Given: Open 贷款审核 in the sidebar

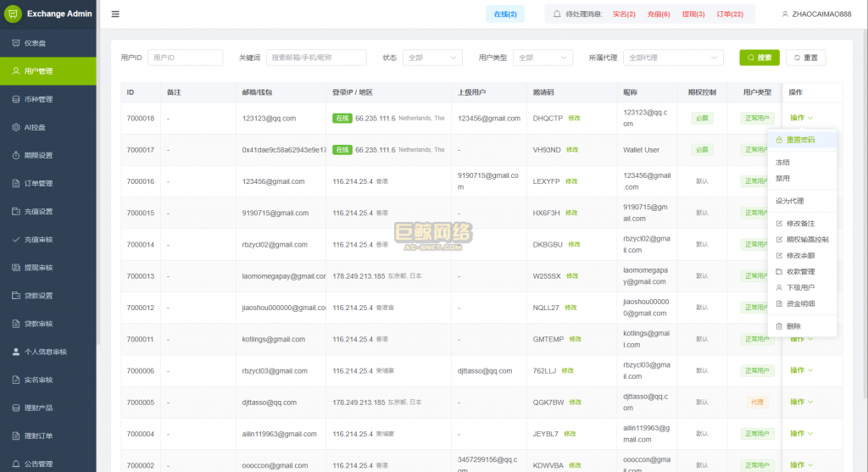Looking at the screenshot, I should (x=48, y=324).
